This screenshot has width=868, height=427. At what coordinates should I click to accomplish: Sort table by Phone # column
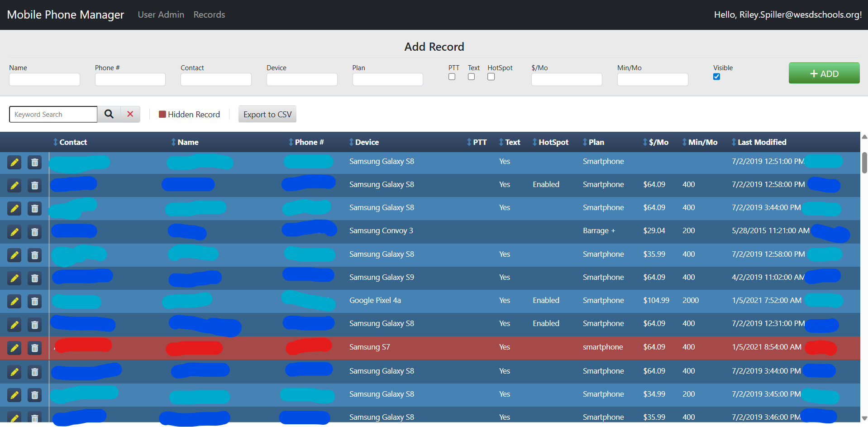pyautogui.click(x=306, y=142)
